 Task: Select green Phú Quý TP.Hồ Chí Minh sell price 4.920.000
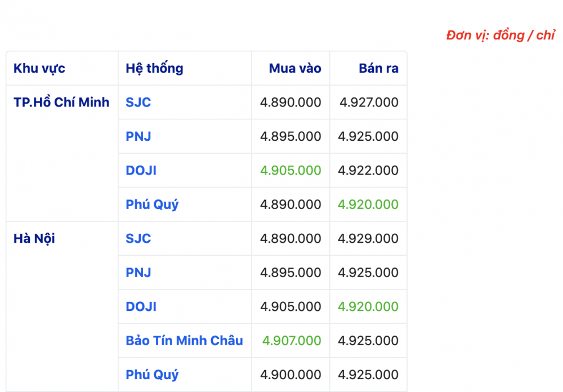(368, 204)
